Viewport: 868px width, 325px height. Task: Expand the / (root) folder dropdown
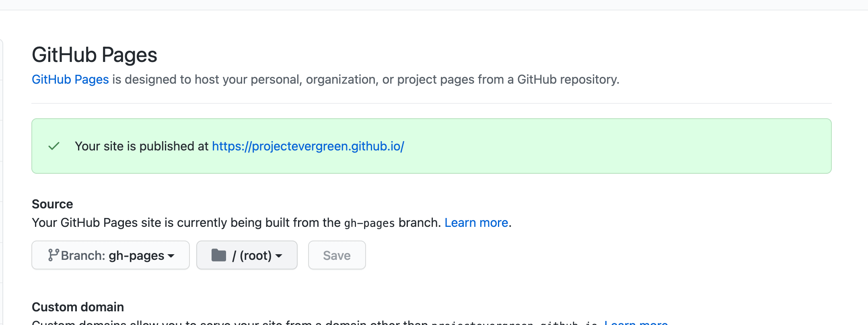point(247,255)
